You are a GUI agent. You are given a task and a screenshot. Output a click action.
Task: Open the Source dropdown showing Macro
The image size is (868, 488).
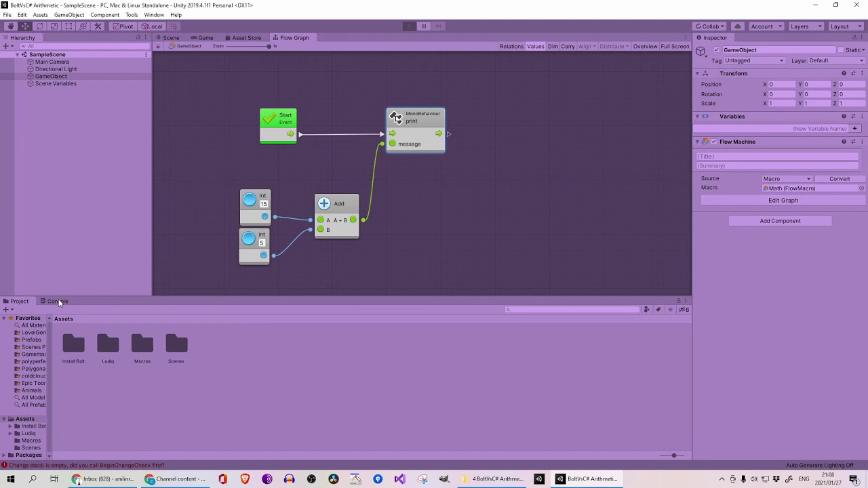[x=787, y=179]
